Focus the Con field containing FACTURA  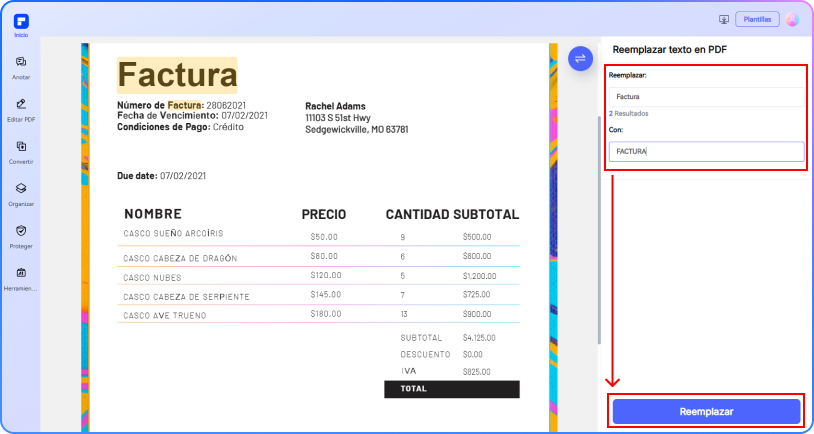(706, 152)
